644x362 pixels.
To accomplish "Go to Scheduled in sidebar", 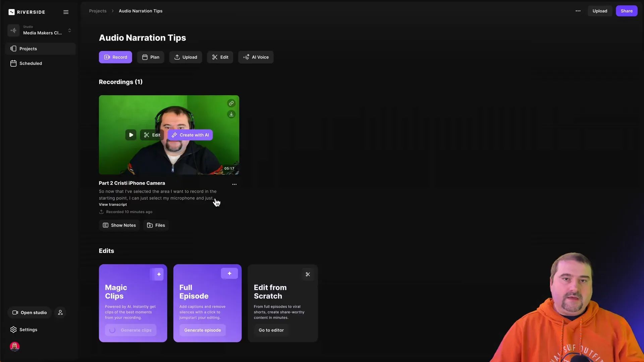I will pos(31,63).
